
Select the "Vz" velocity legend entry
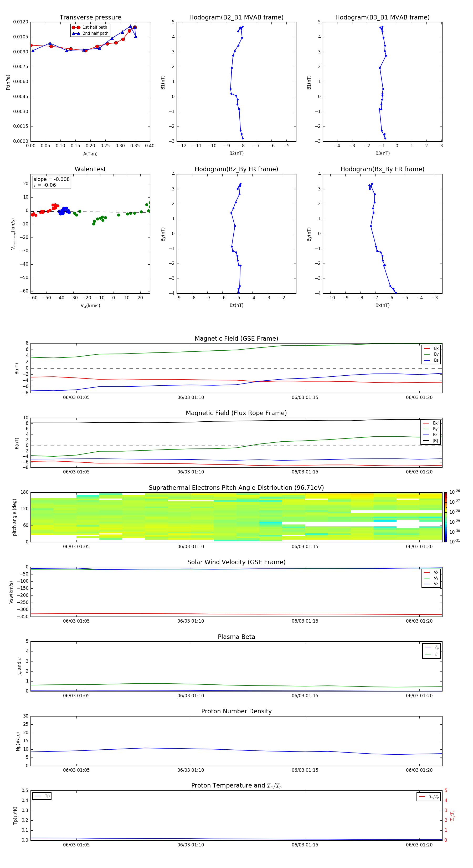(431, 584)
